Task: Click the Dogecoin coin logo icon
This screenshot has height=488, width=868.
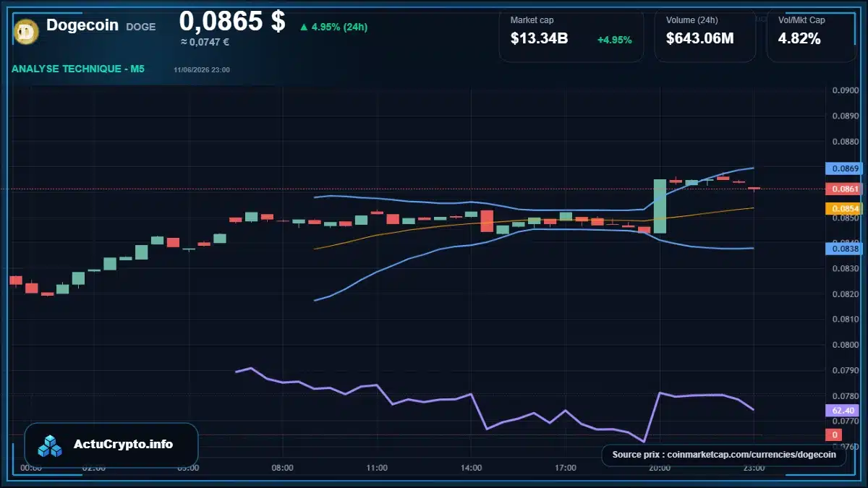Action: 26,30
